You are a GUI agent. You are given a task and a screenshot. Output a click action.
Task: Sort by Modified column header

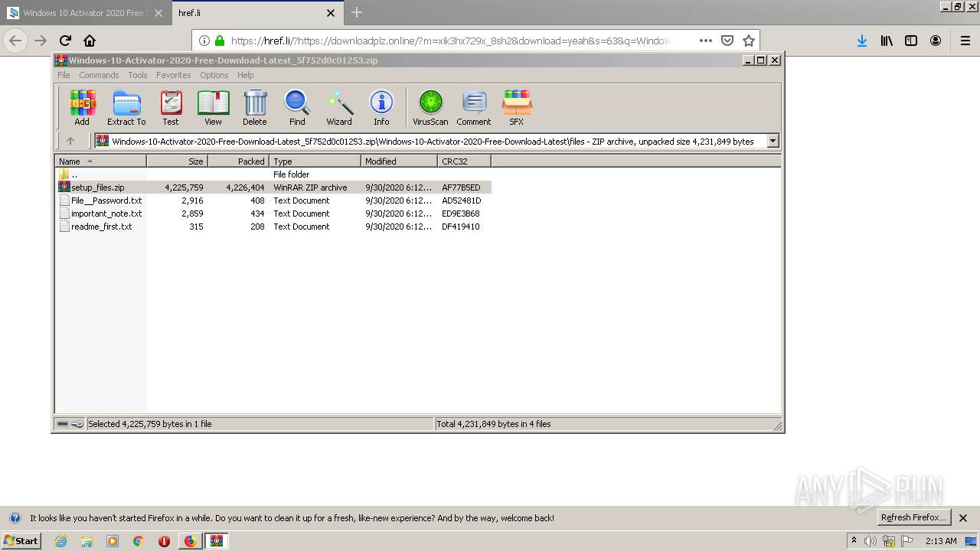[399, 161]
